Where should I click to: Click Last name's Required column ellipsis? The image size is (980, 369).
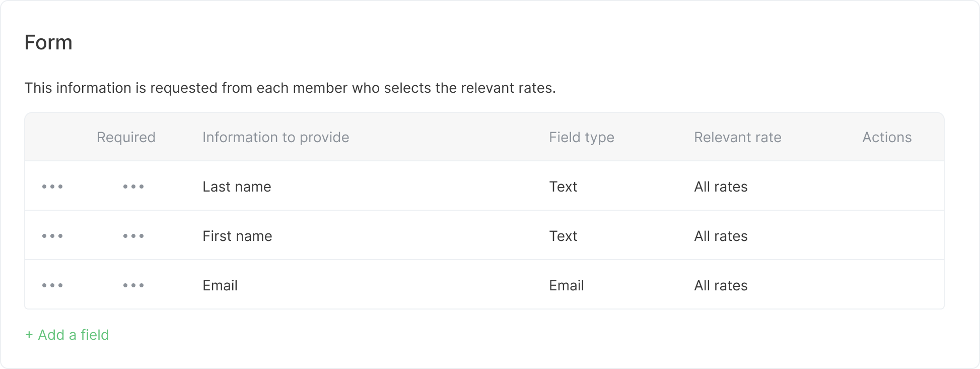coord(133,187)
